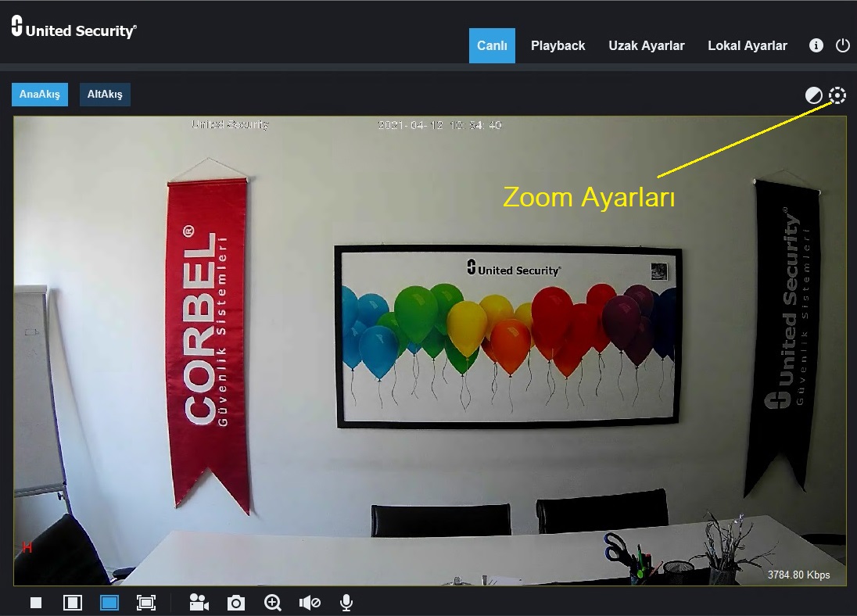Screen dimensions: 857x616
Task: Open zoom settings dotted-circle icon
Action: 837,95
